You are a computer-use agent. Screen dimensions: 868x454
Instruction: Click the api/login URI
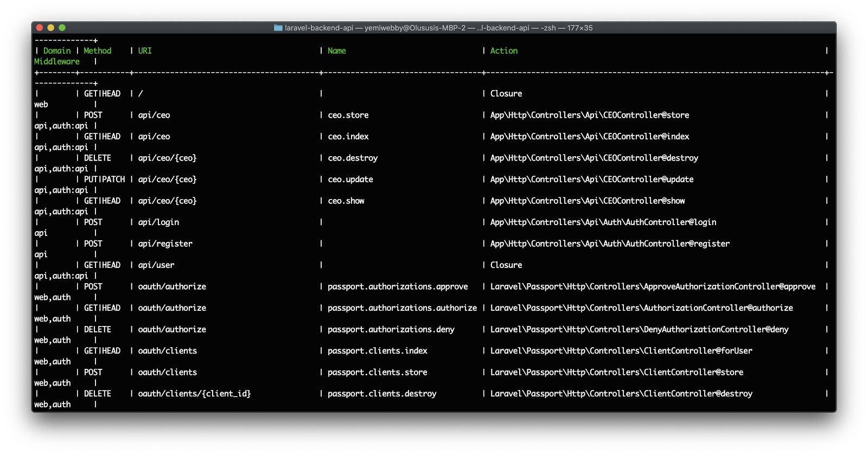[158, 222]
